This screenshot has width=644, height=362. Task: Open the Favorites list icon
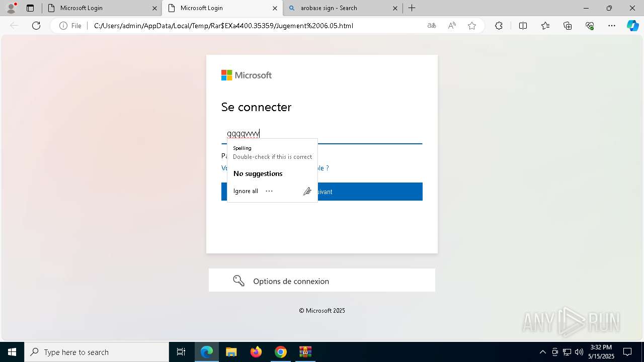click(545, 26)
